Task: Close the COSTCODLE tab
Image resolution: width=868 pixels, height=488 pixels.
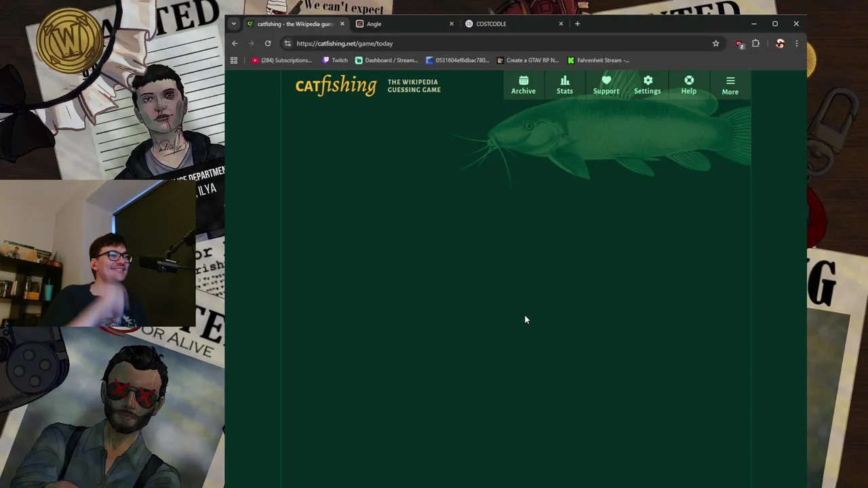Action: point(561,24)
